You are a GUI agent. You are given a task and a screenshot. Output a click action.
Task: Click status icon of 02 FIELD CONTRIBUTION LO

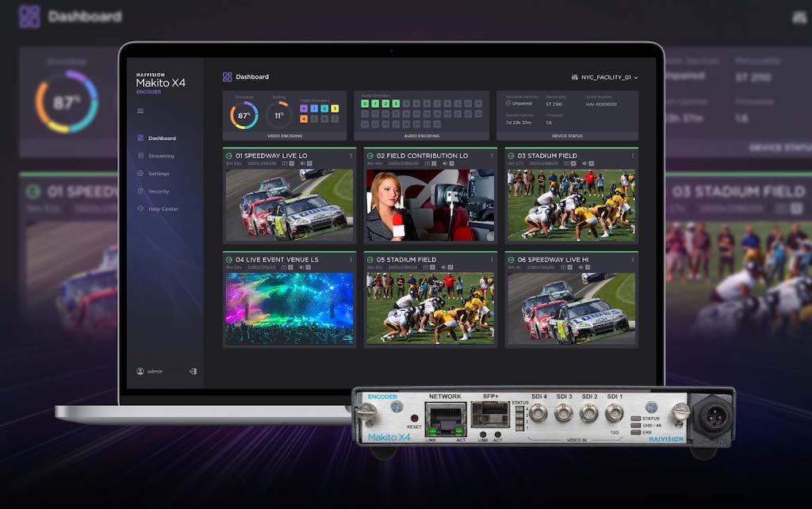[x=370, y=155]
